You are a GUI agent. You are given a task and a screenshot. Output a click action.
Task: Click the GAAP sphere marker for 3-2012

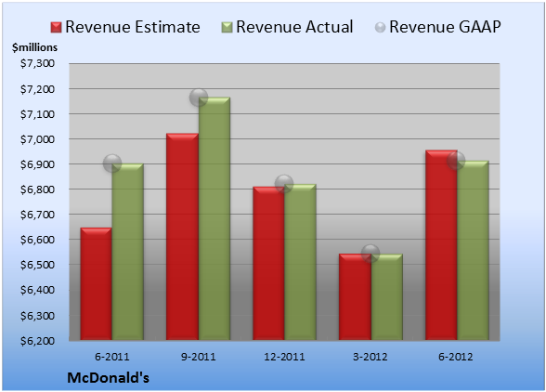click(x=370, y=254)
